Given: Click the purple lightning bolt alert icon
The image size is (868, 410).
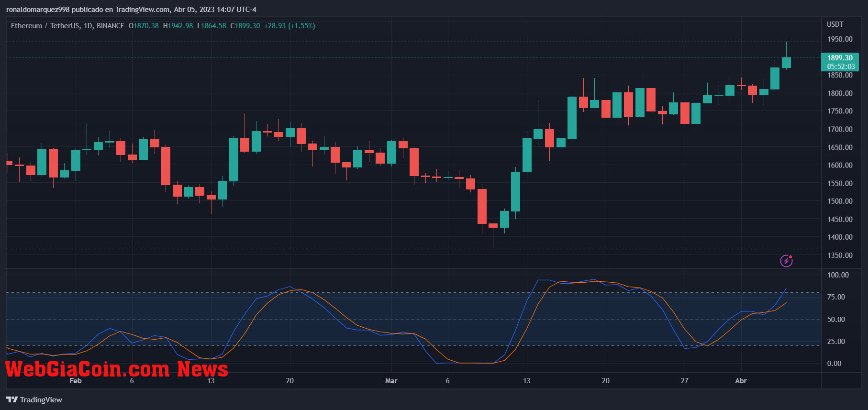Looking at the screenshot, I should [x=786, y=261].
